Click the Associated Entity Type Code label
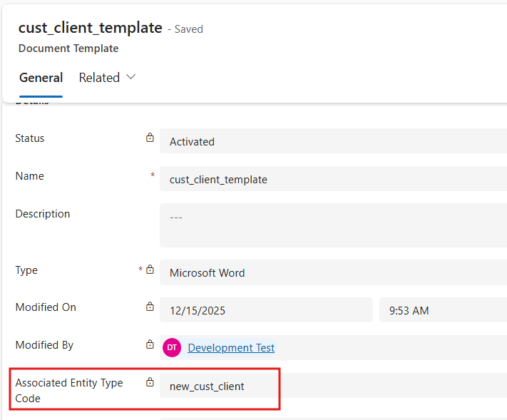Screen dimensions: 507x420 68,390
